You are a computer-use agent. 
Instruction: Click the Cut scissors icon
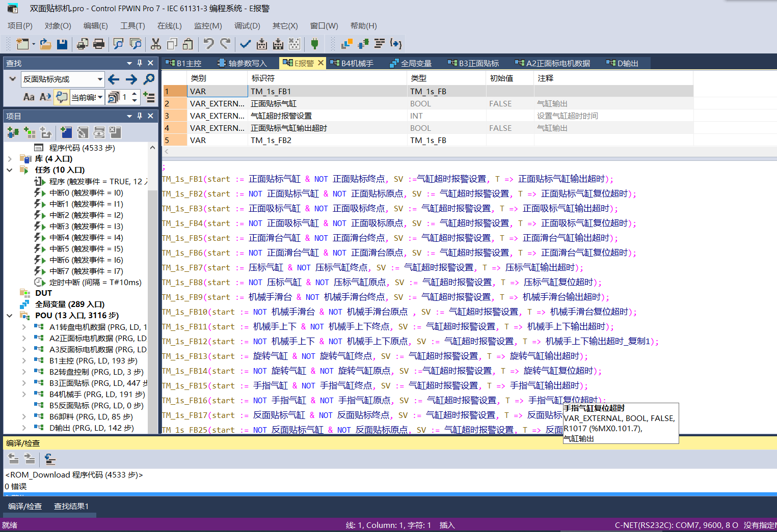point(155,44)
